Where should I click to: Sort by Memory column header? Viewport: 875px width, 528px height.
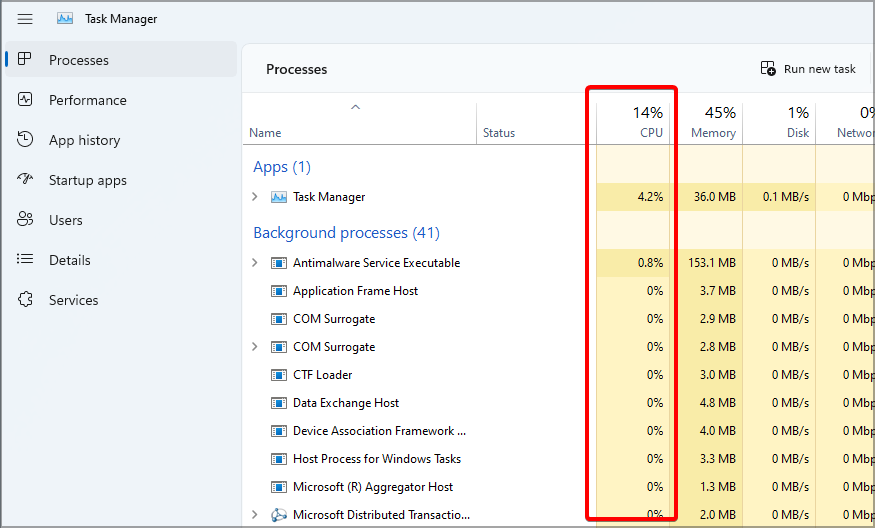click(706, 123)
